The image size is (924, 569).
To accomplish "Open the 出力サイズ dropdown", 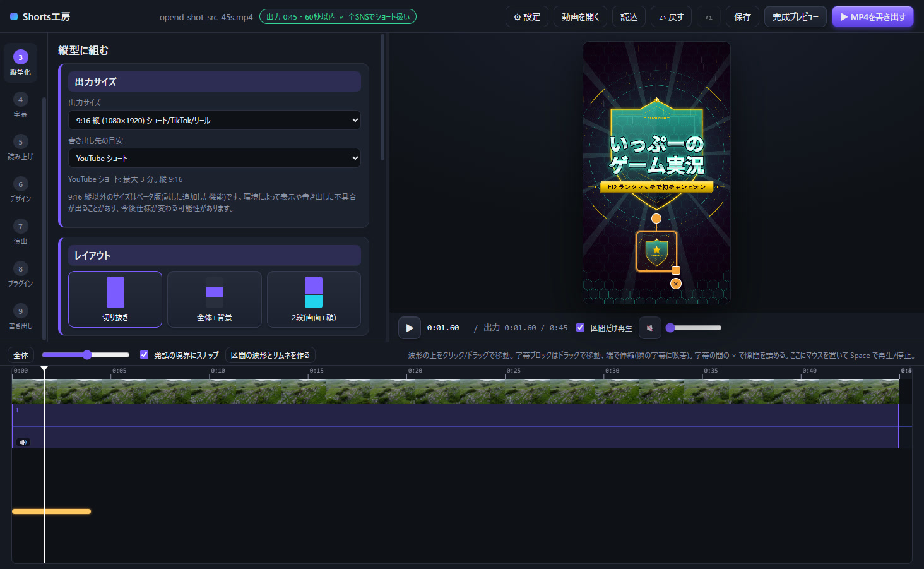I will [215, 120].
